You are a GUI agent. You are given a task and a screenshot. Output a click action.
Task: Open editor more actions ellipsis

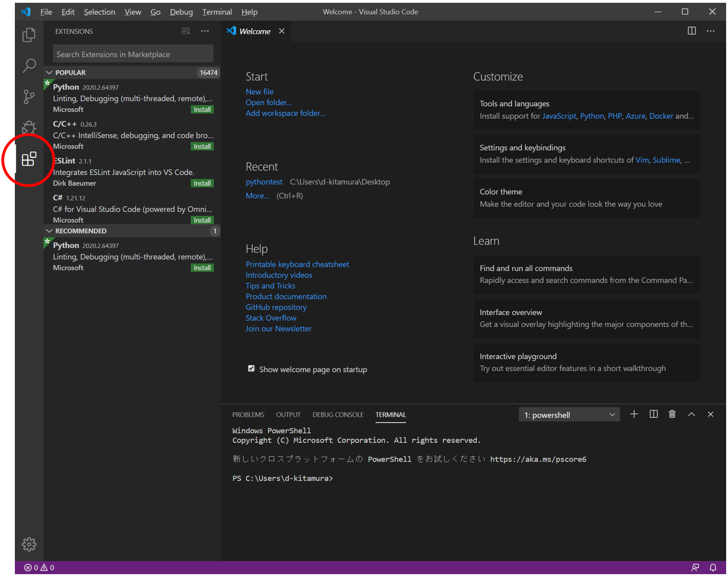click(x=711, y=31)
